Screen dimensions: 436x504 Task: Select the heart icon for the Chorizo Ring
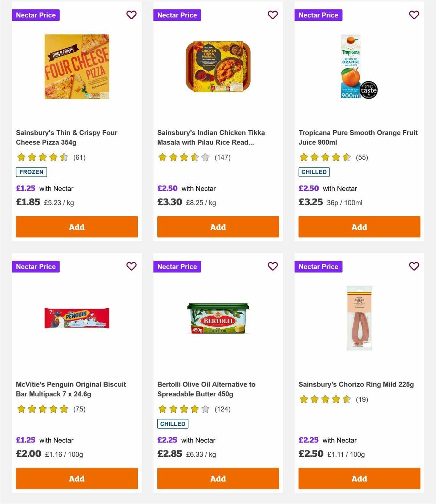click(414, 266)
